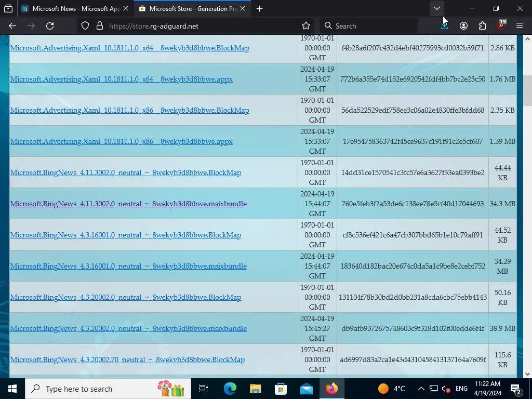The image size is (532, 399).
Task: Select the 38.9 MB size cell
Action: 502,328
